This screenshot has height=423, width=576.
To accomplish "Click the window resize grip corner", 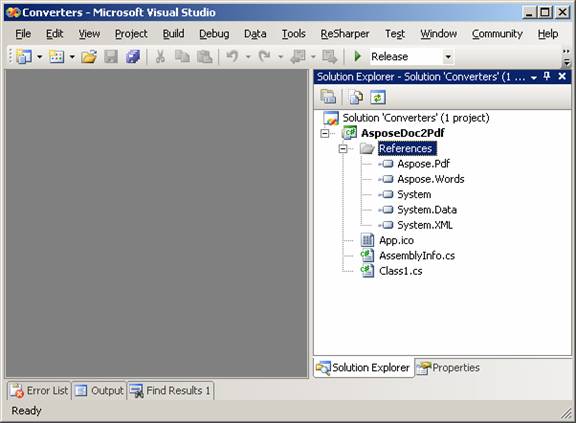I will [566, 413].
